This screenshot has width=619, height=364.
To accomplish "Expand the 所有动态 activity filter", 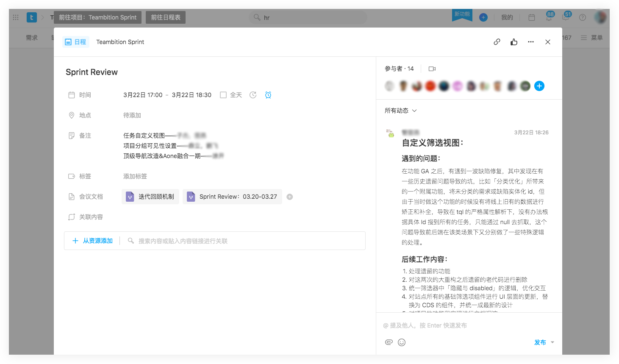I will [401, 111].
